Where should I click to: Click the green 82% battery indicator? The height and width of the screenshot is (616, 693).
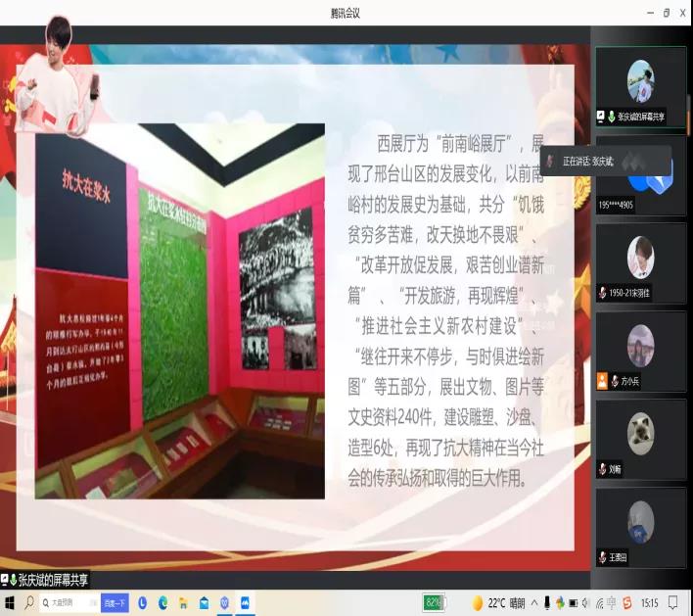coord(435,602)
